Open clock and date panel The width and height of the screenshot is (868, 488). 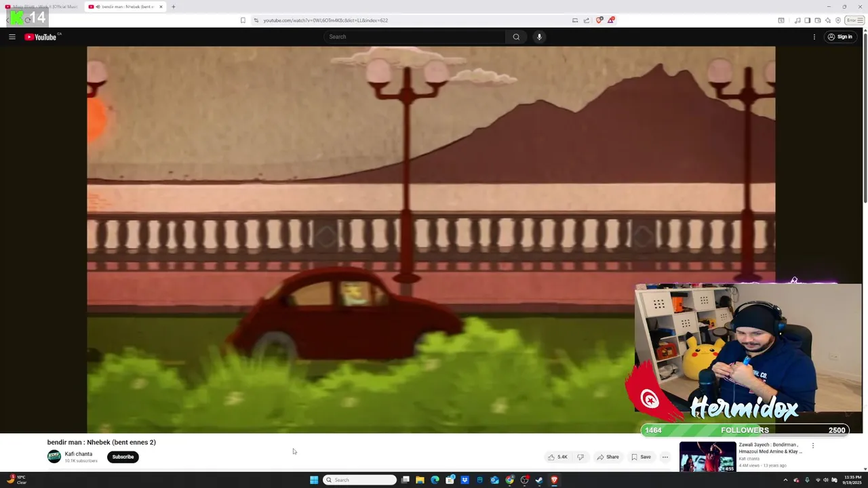(852, 480)
